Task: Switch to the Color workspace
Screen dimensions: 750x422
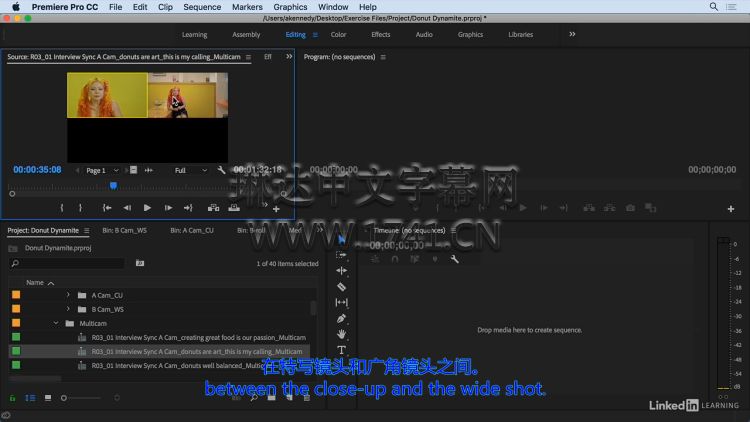Action: point(338,34)
